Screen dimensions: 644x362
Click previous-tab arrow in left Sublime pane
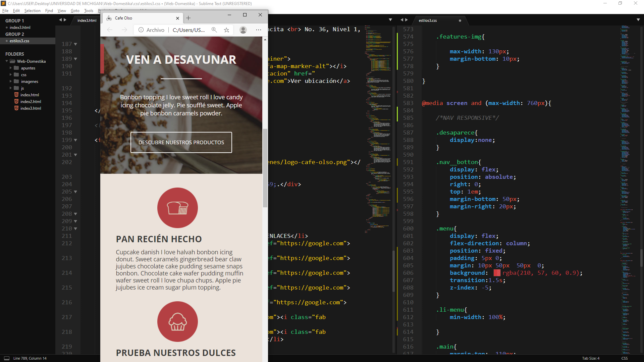tap(60, 20)
